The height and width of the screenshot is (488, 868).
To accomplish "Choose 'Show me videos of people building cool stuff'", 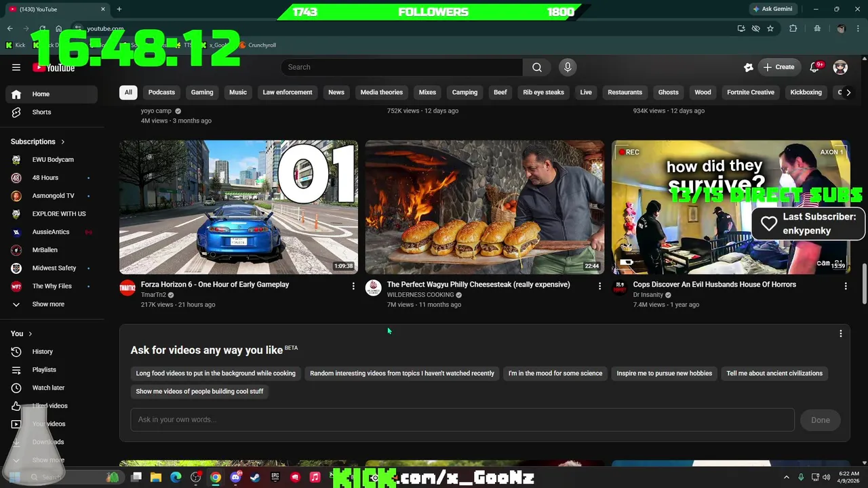I will point(199,391).
